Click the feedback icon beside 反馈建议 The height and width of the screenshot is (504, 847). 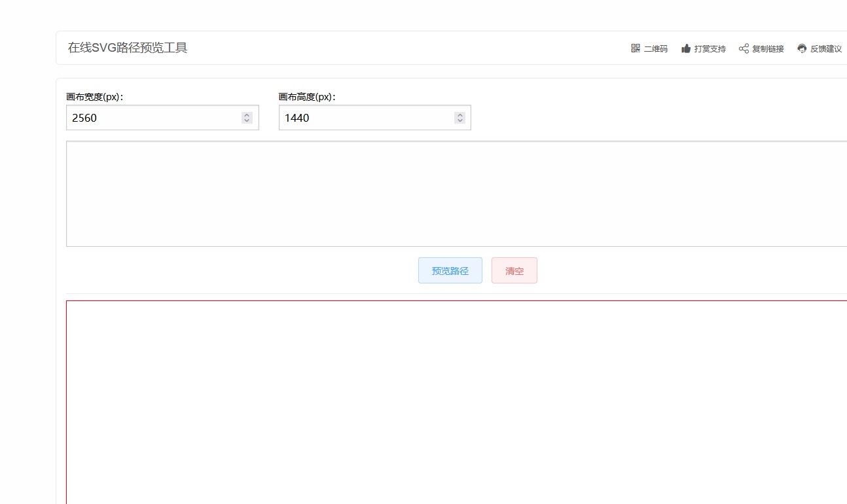[801, 48]
